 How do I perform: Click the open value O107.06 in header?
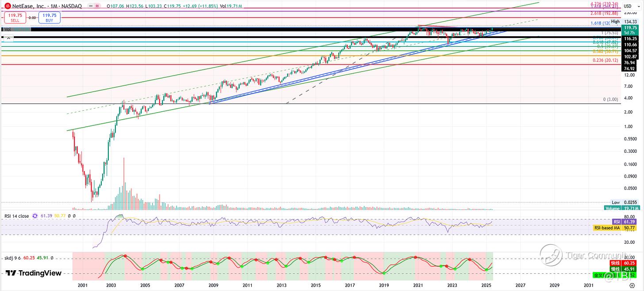point(116,6)
